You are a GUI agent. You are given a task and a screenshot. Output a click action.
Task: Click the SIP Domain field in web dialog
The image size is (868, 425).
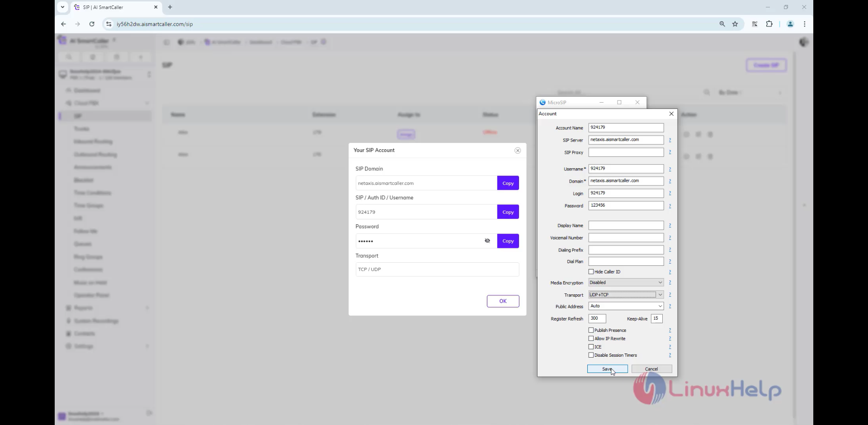tap(426, 183)
